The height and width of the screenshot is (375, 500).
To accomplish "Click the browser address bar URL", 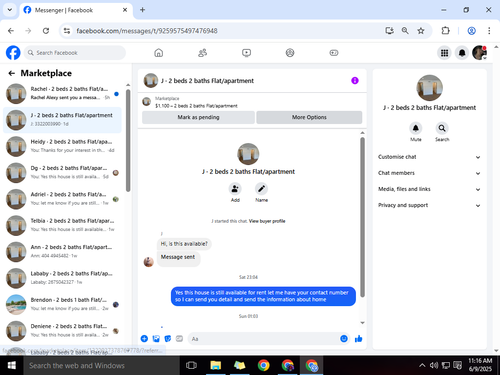I will [147, 31].
